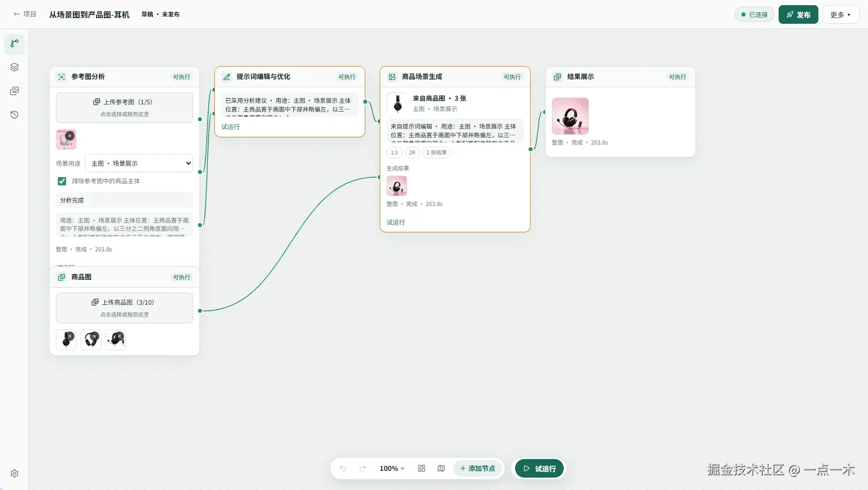Image resolution: width=868 pixels, height=490 pixels.
Task: Open the 更多 menu
Action: (841, 14)
